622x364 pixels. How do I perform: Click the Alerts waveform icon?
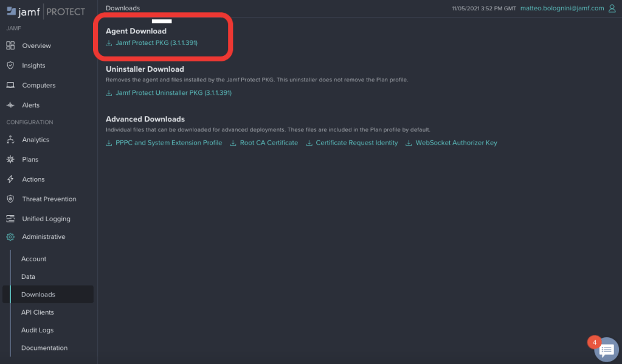click(x=10, y=105)
